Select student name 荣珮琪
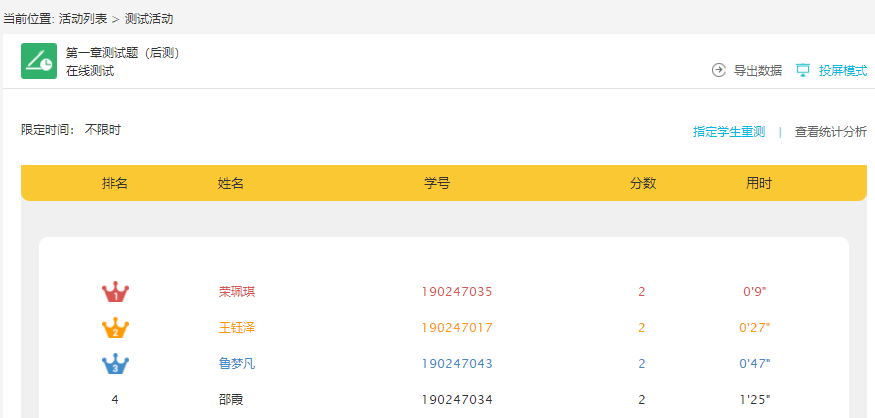This screenshot has width=875, height=418. [237, 292]
